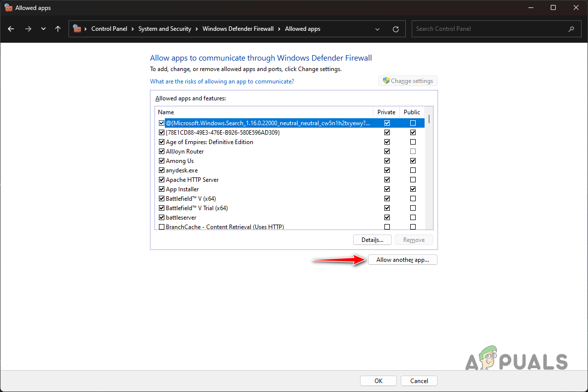588x392 pixels.
Task: Enable BranchCache - Content Retrieval rule
Action: point(161,227)
